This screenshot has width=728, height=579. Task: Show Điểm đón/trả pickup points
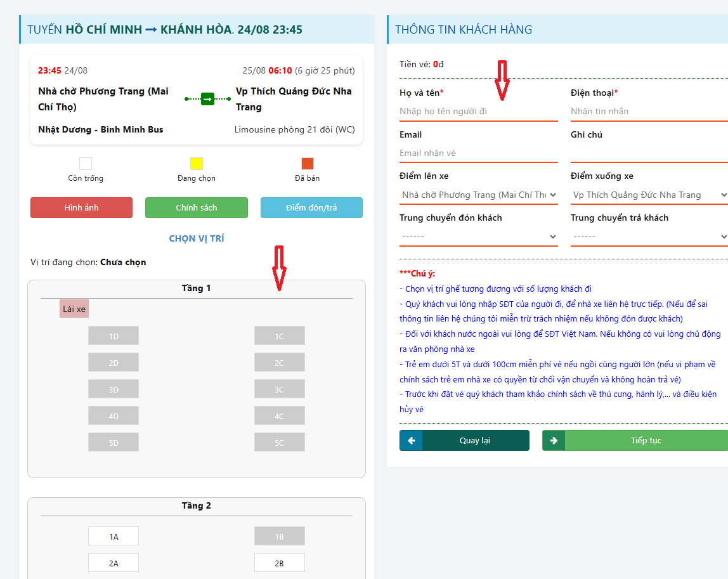click(x=311, y=208)
